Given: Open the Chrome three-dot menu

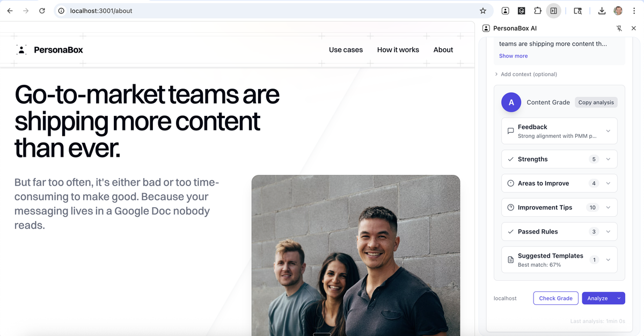Looking at the screenshot, I should tap(634, 11).
